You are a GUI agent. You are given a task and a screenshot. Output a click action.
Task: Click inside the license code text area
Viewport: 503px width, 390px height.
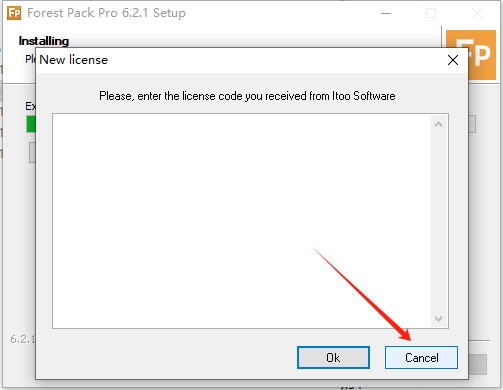(x=241, y=221)
